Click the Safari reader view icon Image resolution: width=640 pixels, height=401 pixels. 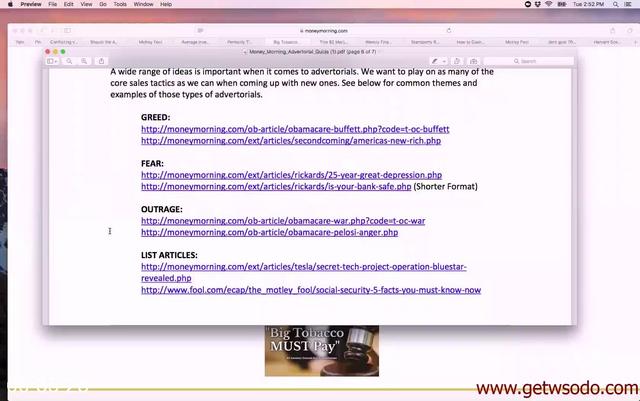[200, 31]
